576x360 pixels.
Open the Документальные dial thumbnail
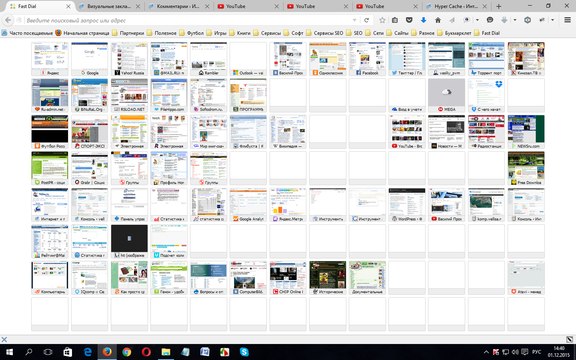point(367,278)
